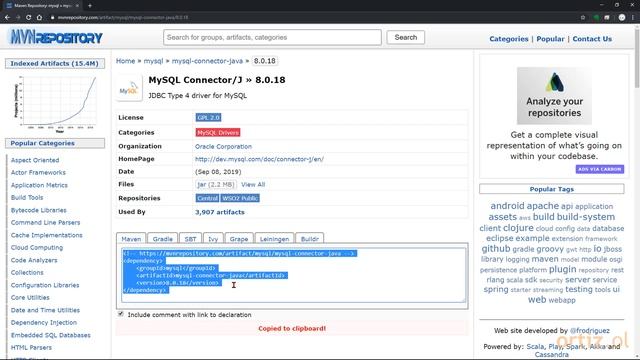This screenshot has height=360, width=640.
Task: Open HTML Parsers category
Action: 31,348
